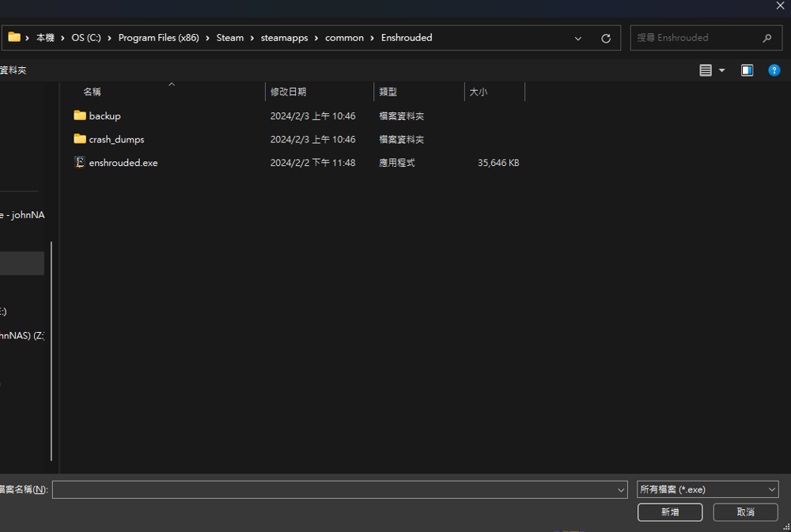The image size is (791, 532).
Task: Click the folder icon at left of address bar
Action: coord(13,37)
